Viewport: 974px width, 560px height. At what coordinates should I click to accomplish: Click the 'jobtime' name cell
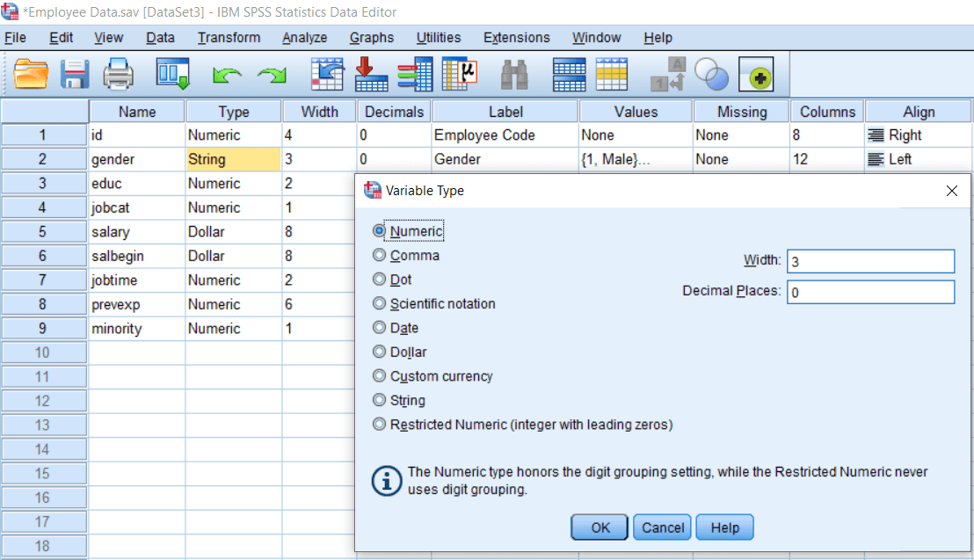[136, 280]
